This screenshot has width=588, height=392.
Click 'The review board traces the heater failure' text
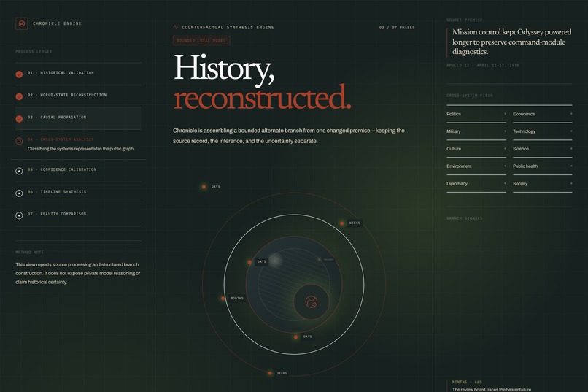tap(491, 389)
